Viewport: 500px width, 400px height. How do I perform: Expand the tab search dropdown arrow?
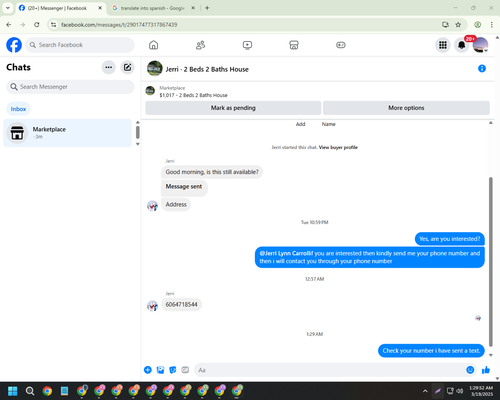(x=8, y=8)
